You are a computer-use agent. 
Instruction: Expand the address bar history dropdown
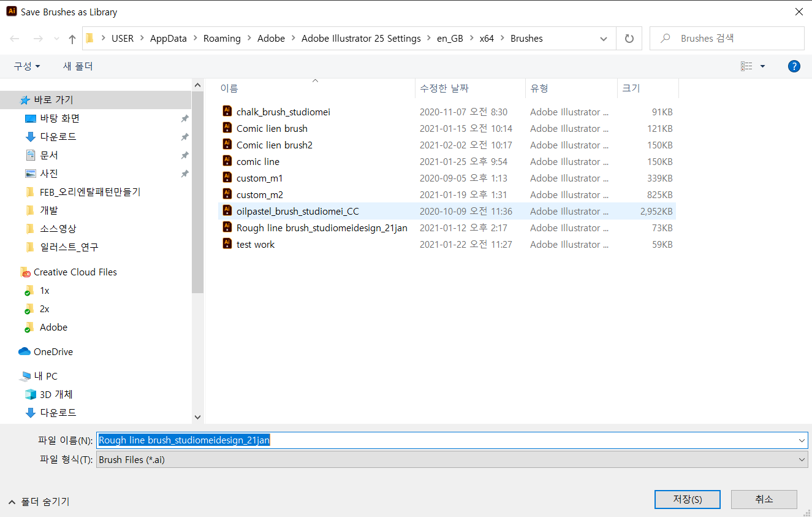604,39
